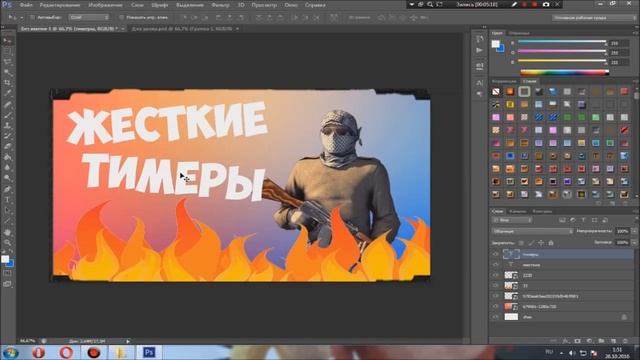Screen dimensions: 640x360
Task: Create new group folder icon in Layers
Action: (x=601, y=341)
